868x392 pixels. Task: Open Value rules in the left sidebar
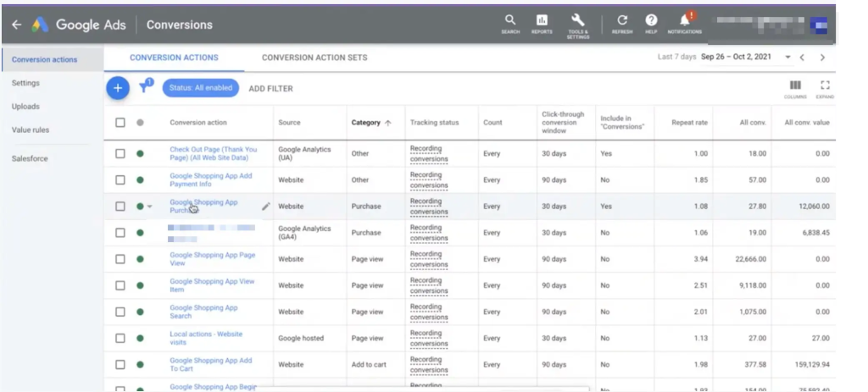point(31,130)
